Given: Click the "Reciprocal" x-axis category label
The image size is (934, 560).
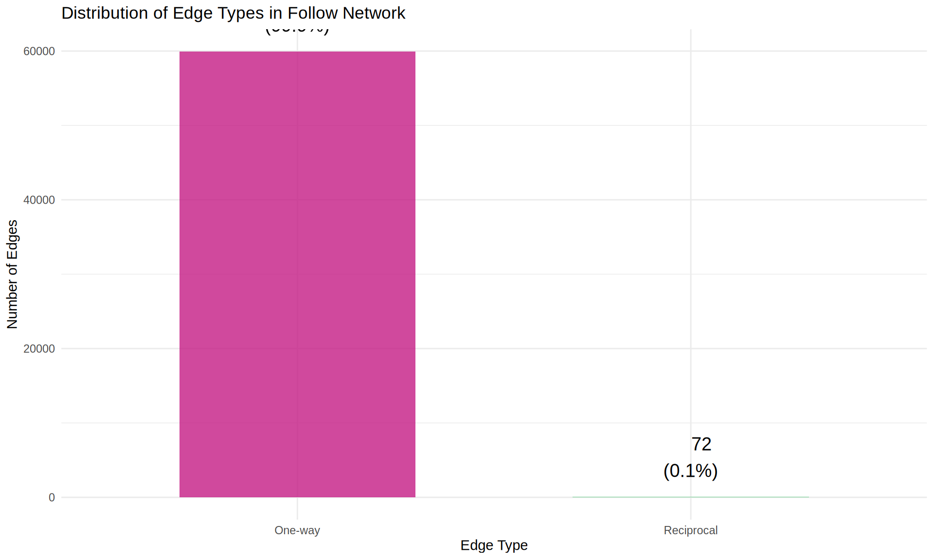Looking at the screenshot, I should coord(690,530).
